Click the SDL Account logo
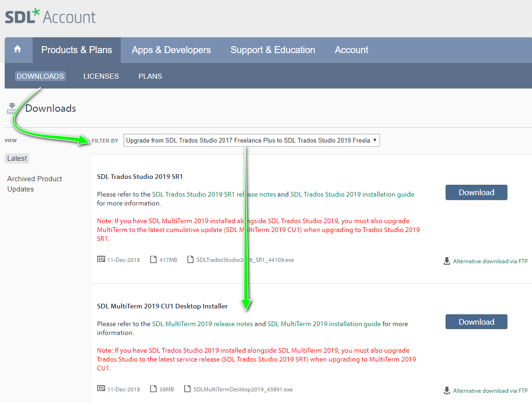The width and height of the screenshot is (532, 403). point(50,16)
